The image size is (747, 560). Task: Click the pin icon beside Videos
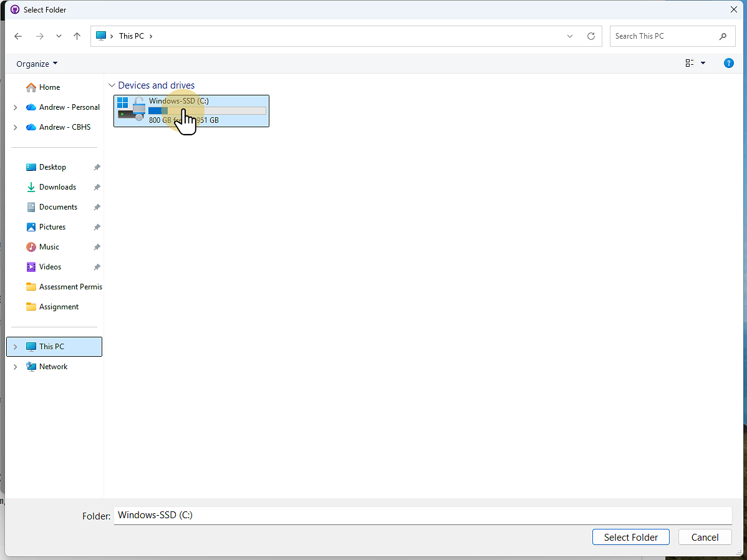tap(97, 267)
